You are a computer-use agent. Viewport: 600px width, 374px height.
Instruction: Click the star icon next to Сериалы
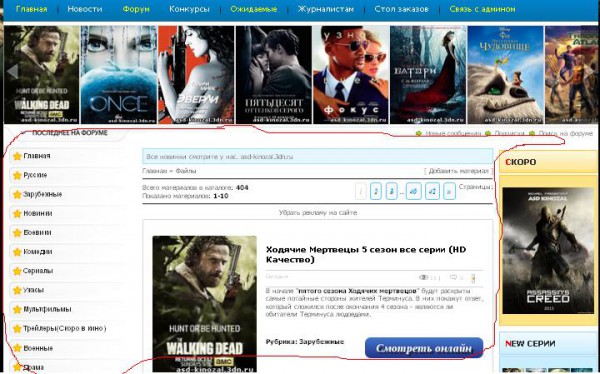click(x=17, y=271)
